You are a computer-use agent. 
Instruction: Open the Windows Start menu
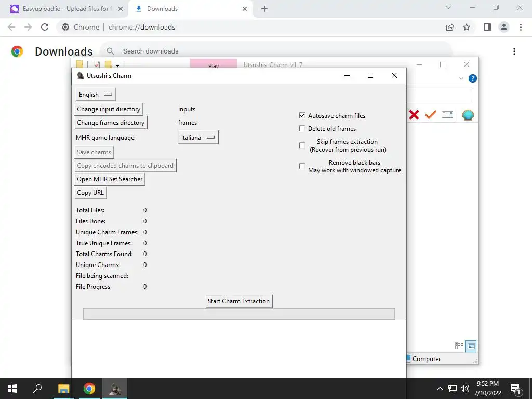(x=12, y=389)
